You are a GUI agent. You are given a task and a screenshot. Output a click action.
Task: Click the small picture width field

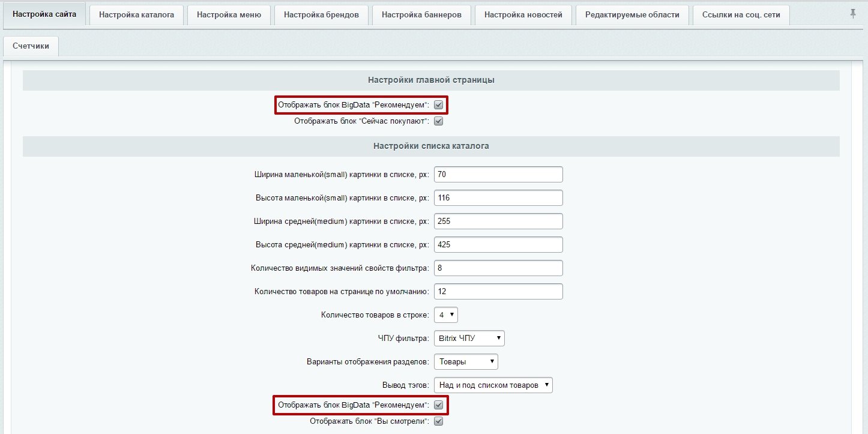click(498, 174)
